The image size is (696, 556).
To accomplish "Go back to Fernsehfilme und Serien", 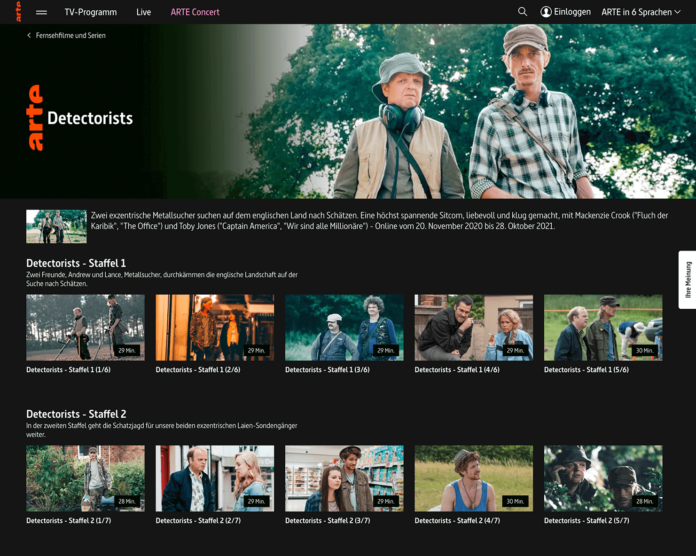I will tap(71, 35).
